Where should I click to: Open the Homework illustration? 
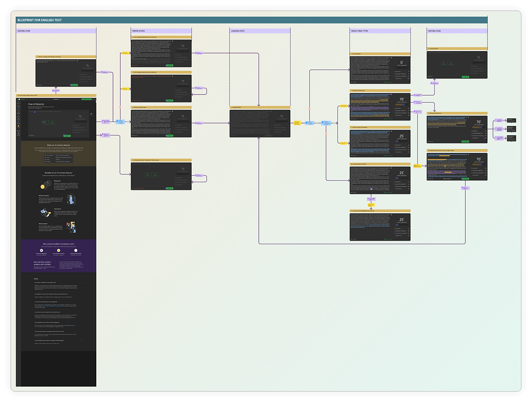tap(46, 213)
